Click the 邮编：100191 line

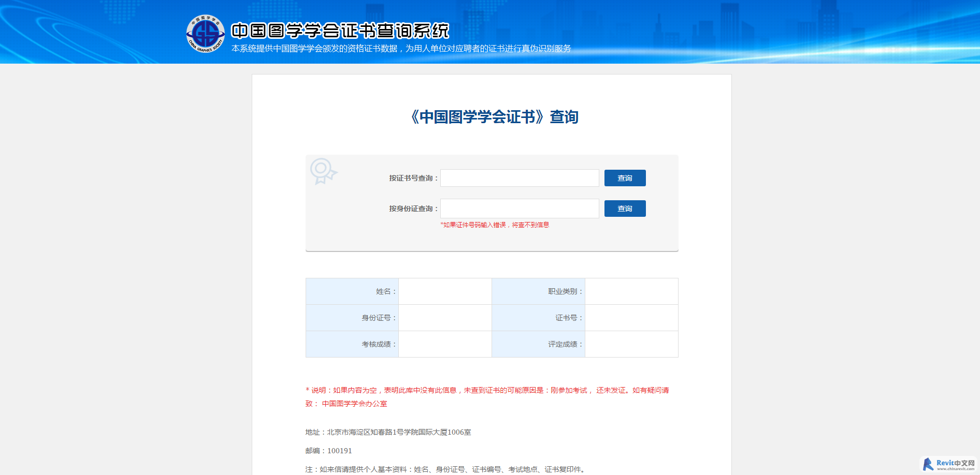[328, 451]
